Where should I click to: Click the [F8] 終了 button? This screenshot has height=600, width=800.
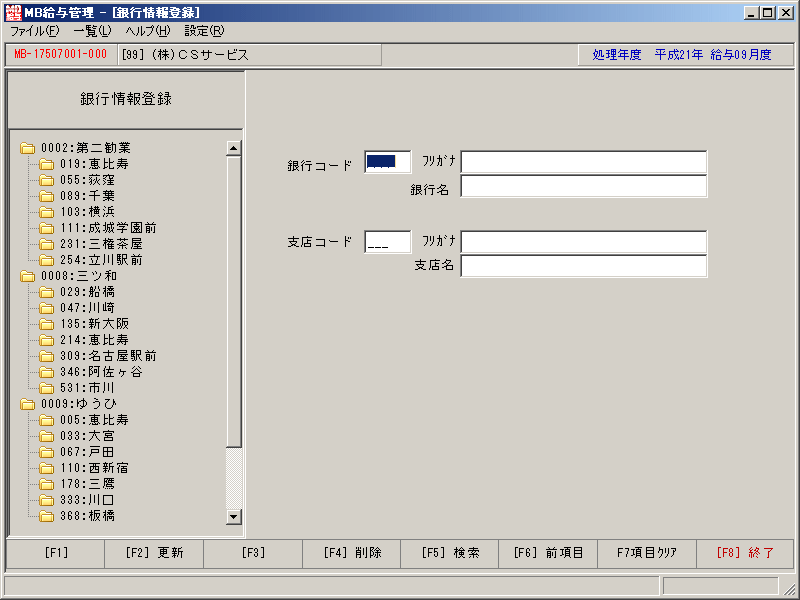[745, 553]
